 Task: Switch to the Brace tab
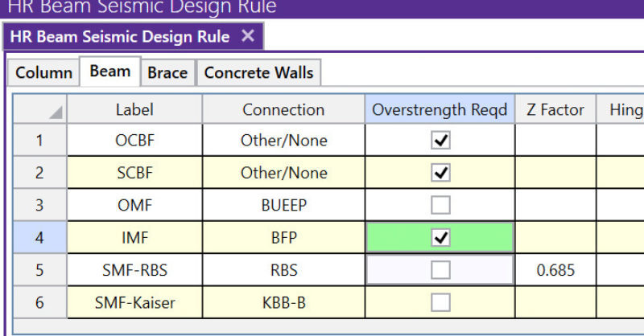click(x=167, y=72)
